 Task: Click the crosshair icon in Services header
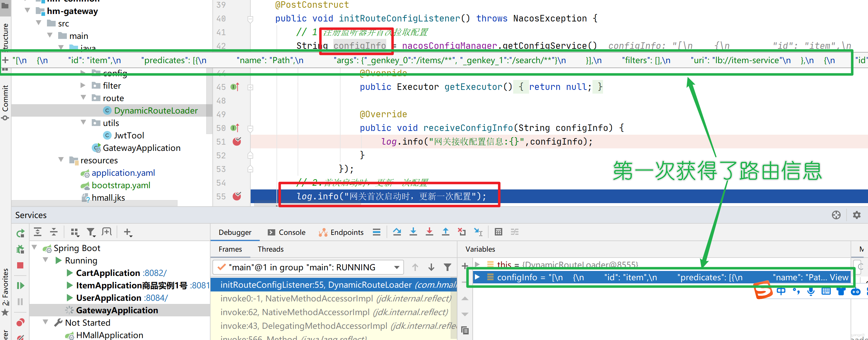[x=836, y=215]
